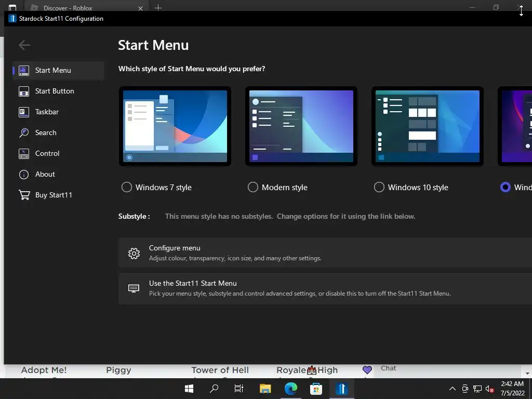
Task: Click the Meet Now camera tray icon
Action: 465,389
